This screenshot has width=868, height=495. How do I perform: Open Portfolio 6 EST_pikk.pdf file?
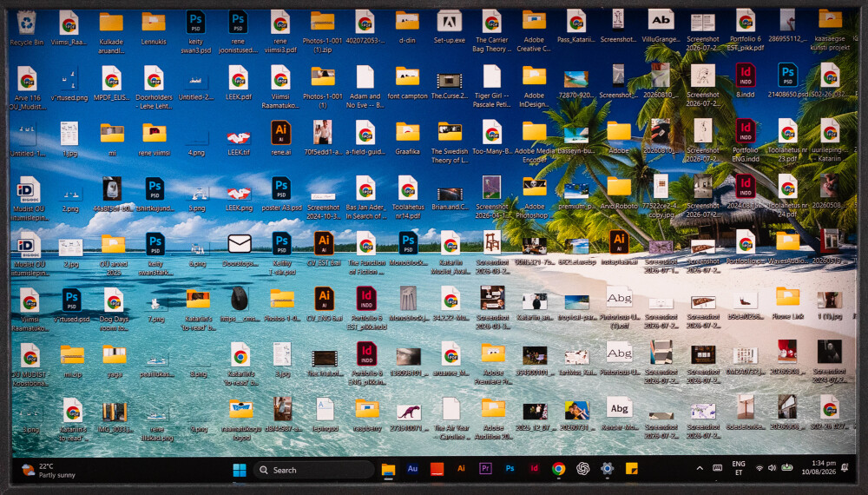tap(745, 22)
